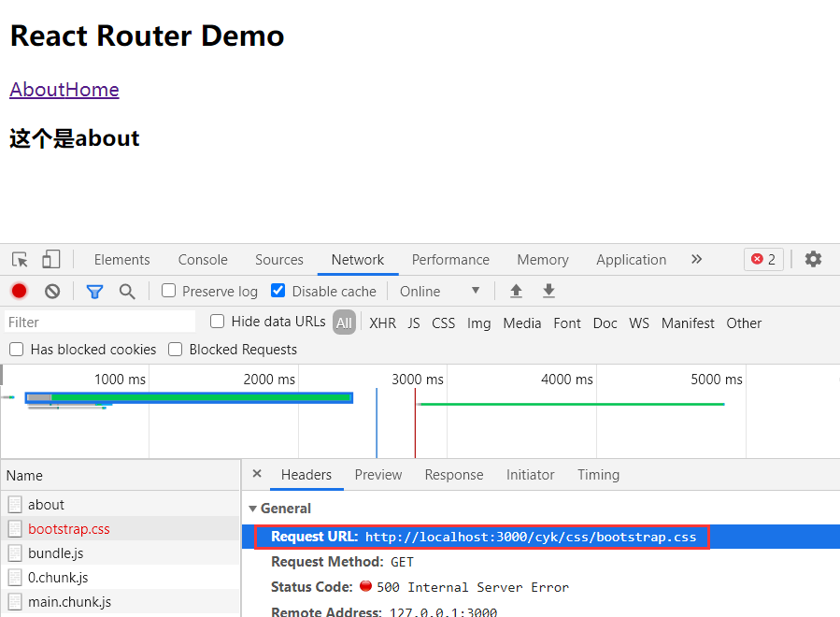840x617 pixels.
Task: Switch to the Console tab
Action: [203, 260]
